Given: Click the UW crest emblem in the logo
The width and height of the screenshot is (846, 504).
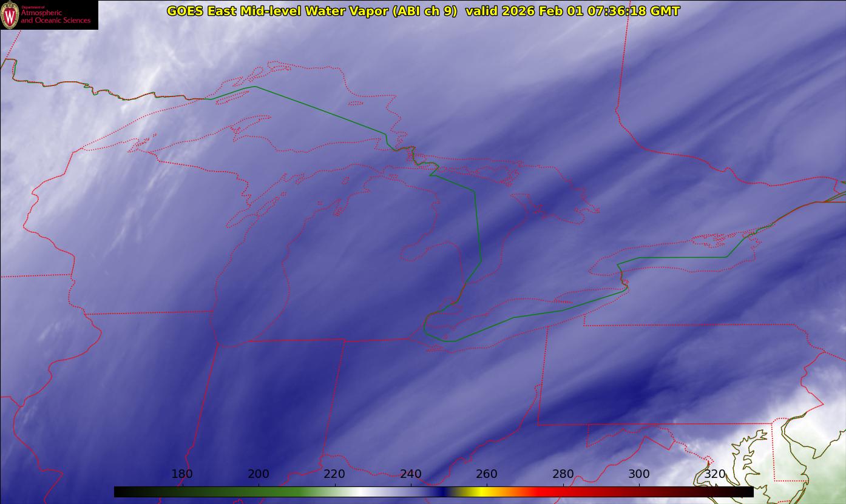Looking at the screenshot, I should click(10, 15).
